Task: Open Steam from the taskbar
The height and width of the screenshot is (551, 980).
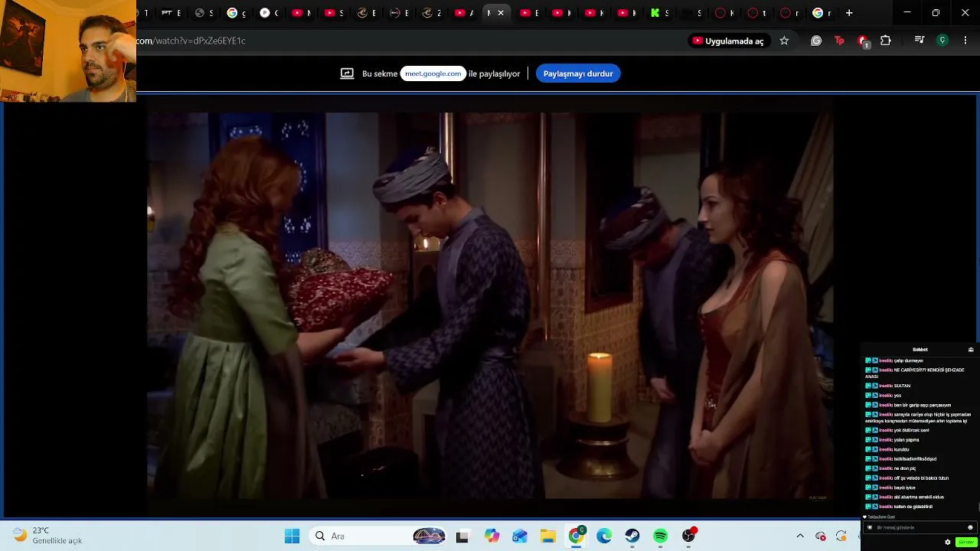Action: (x=632, y=536)
